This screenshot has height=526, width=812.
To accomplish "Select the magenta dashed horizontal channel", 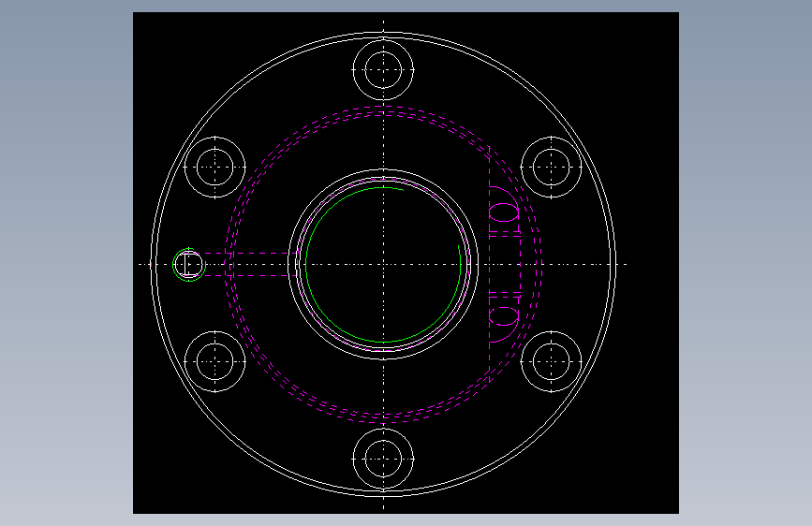I will pyautogui.click(x=246, y=265).
